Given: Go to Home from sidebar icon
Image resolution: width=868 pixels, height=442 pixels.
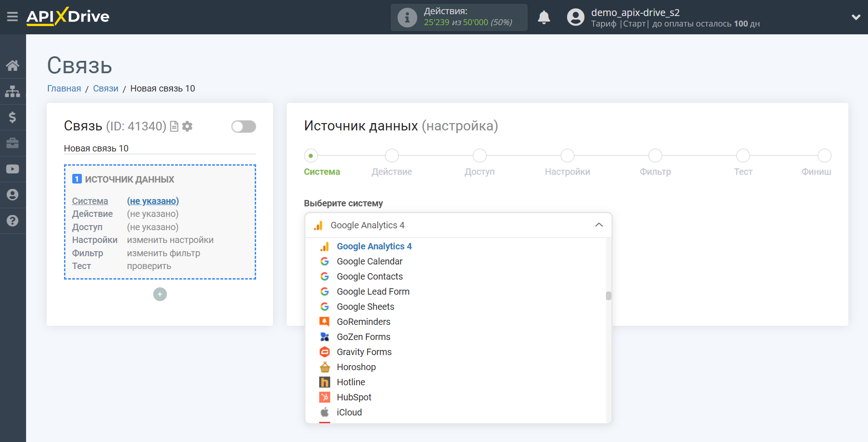Looking at the screenshot, I should [13, 65].
